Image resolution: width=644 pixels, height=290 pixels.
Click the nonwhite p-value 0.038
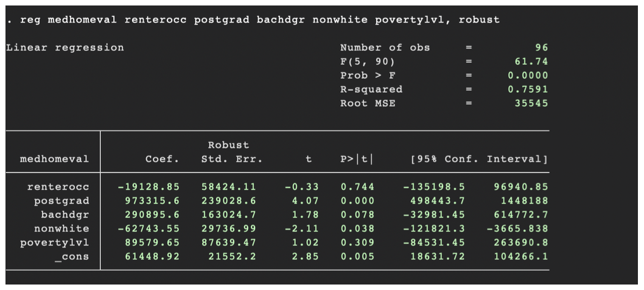[357, 228]
